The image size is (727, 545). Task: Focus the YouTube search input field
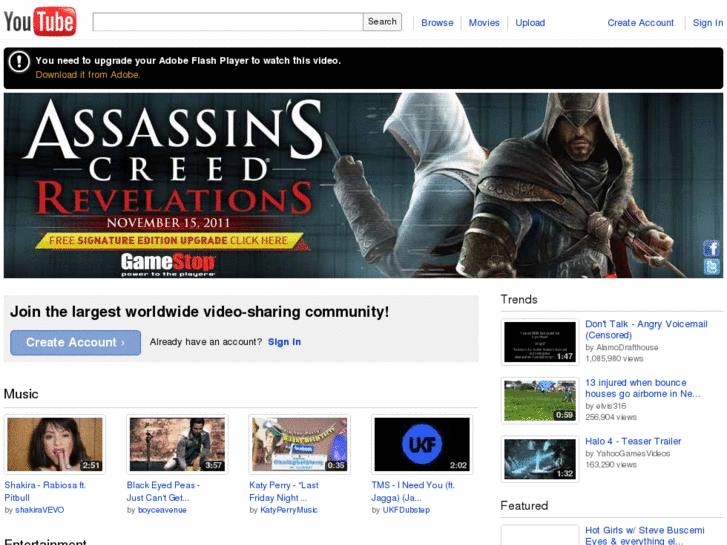(227, 22)
